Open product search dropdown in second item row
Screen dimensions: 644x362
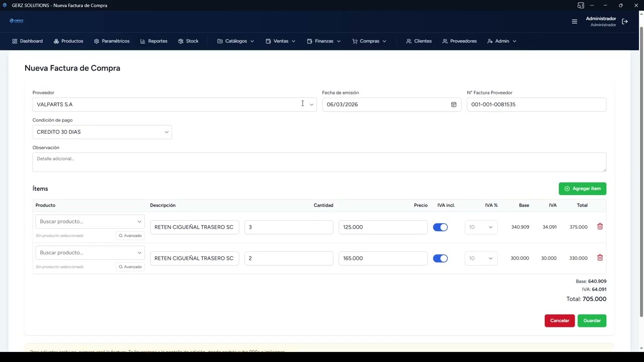pyautogui.click(x=90, y=253)
